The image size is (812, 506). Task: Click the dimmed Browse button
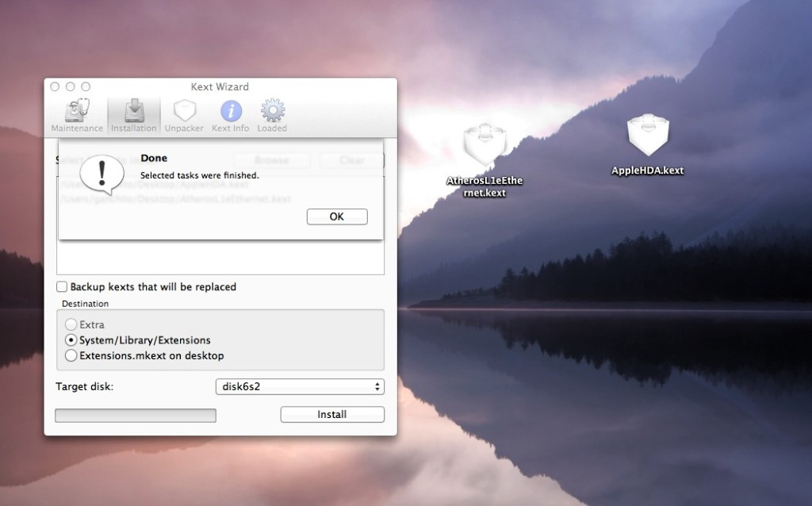click(272, 160)
